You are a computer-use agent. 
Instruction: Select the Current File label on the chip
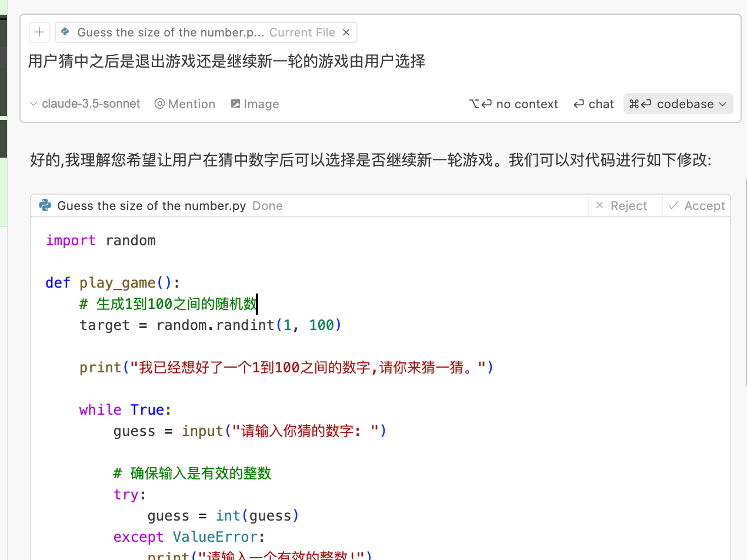(302, 32)
